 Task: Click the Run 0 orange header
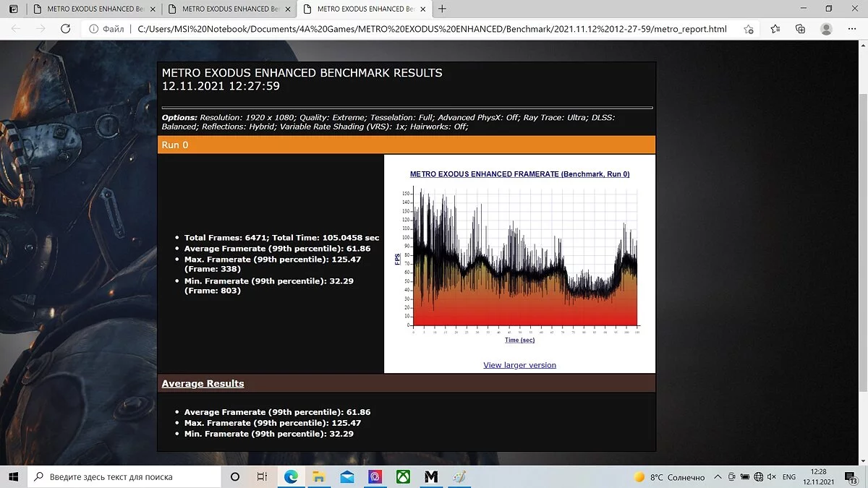[x=407, y=145]
